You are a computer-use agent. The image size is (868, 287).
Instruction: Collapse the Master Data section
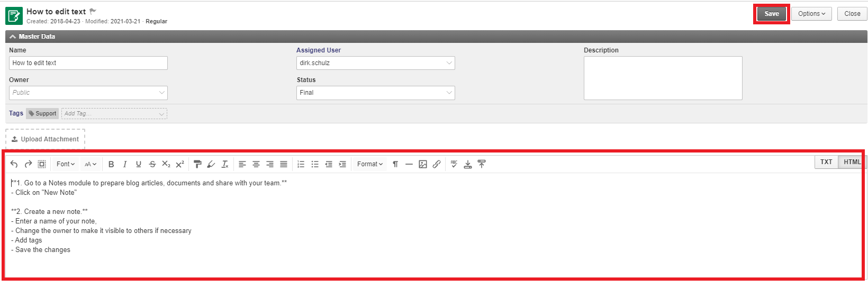[x=13, y=37]
